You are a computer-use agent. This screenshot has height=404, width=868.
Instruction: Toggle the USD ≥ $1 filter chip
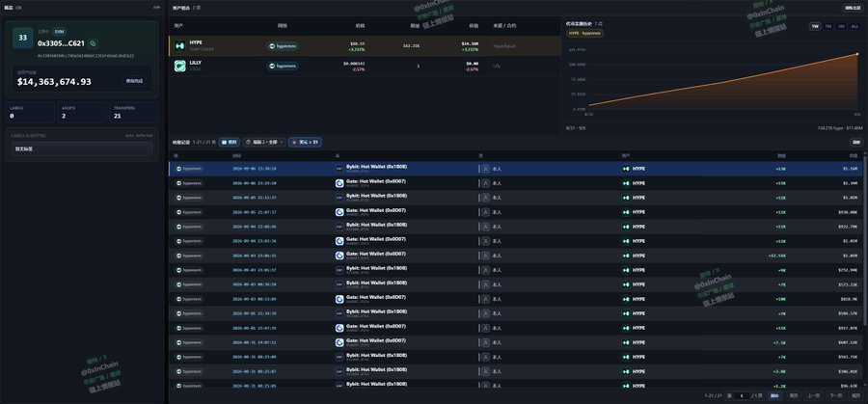tap(305, 143)
